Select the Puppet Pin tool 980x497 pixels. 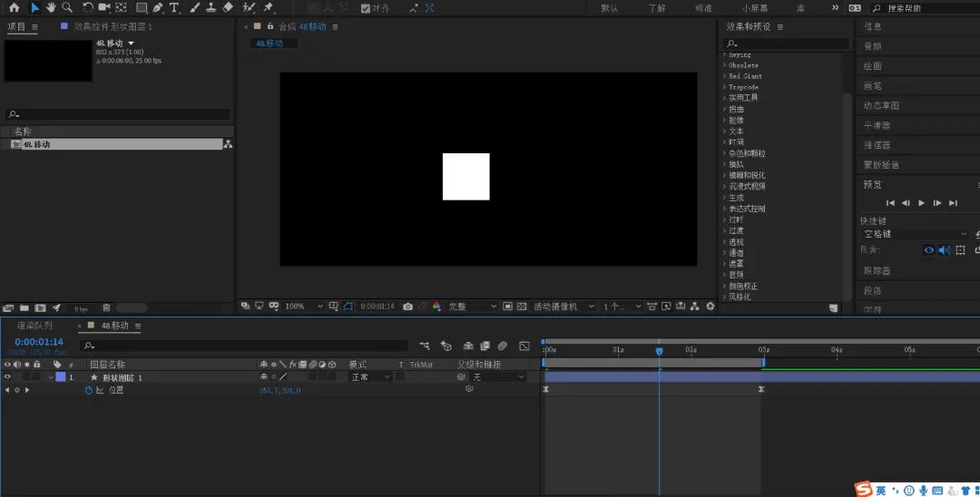click(x=269, y=7)
